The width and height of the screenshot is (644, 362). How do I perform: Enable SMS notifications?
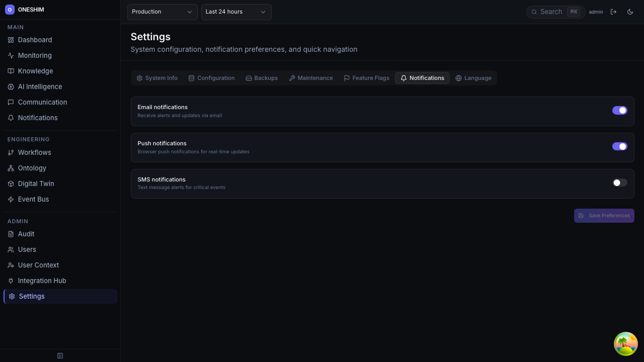point(619,183)
